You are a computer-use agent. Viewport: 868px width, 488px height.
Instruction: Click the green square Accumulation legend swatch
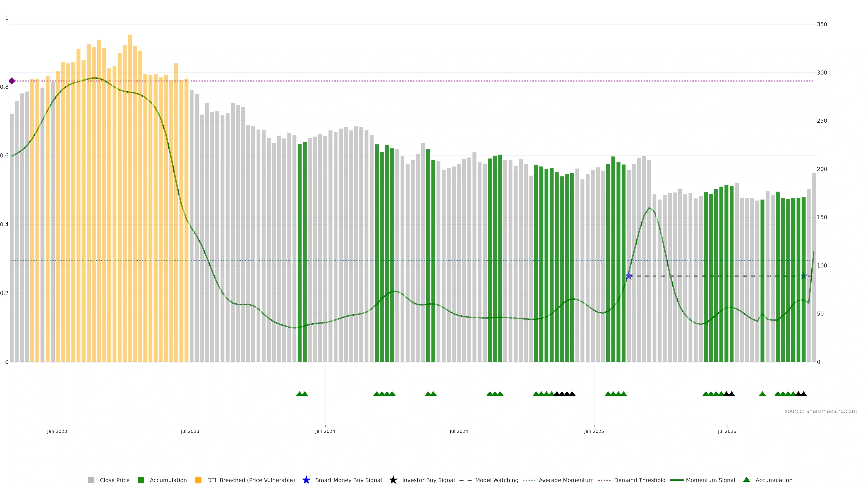(141, 480)
